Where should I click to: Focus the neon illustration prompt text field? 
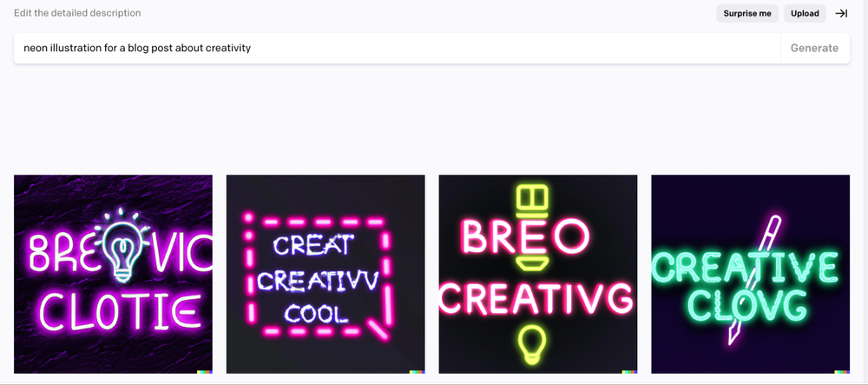click(x=397, y=48)
